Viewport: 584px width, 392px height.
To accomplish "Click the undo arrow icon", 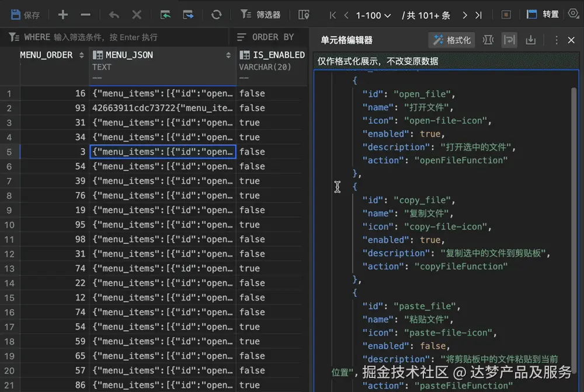I will [114, 15].
